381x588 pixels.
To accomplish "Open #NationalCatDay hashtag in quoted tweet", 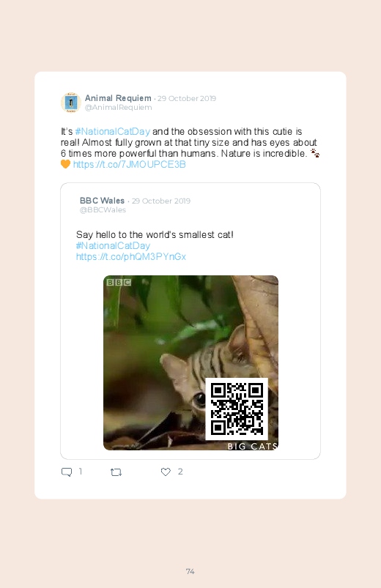I will pyautogui.click(x=113, y=246).
